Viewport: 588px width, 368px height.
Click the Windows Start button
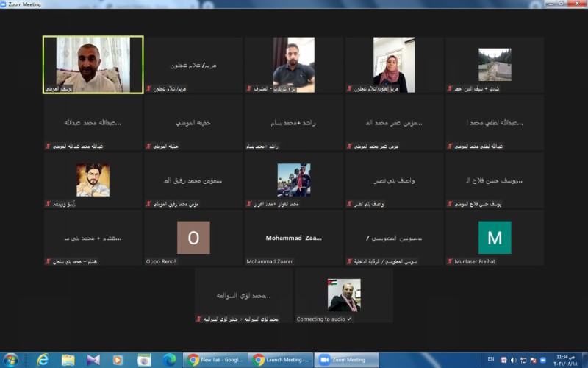pos(10,360)
